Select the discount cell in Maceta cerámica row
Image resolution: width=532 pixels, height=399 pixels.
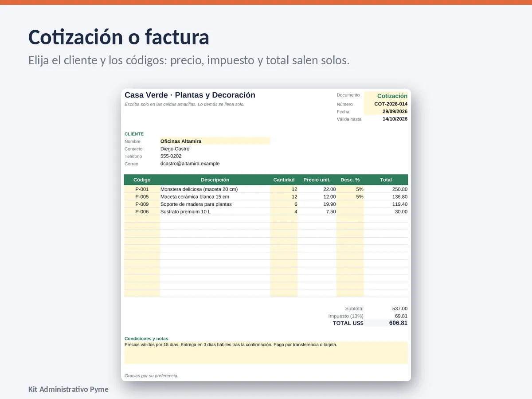click(x=350, y=197)
